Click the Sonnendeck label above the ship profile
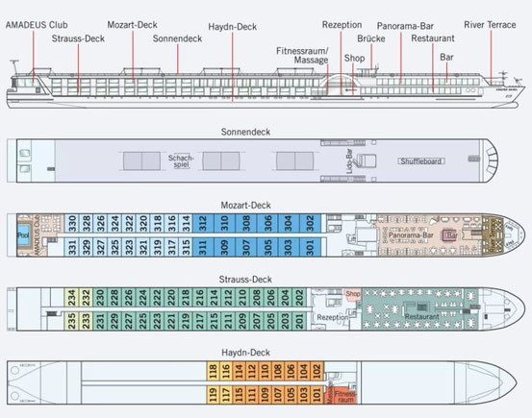The image size is (532, 418). (x=177, y=38)
